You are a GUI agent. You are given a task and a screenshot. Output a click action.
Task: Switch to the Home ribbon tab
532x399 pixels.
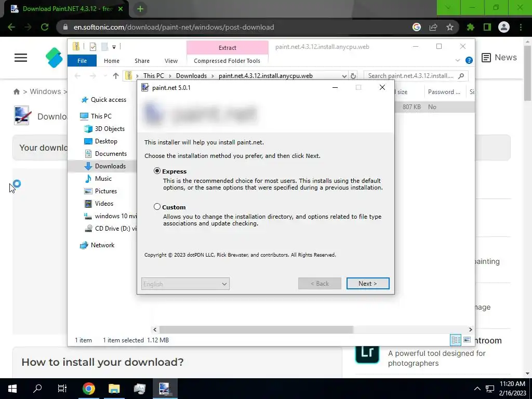112,61
